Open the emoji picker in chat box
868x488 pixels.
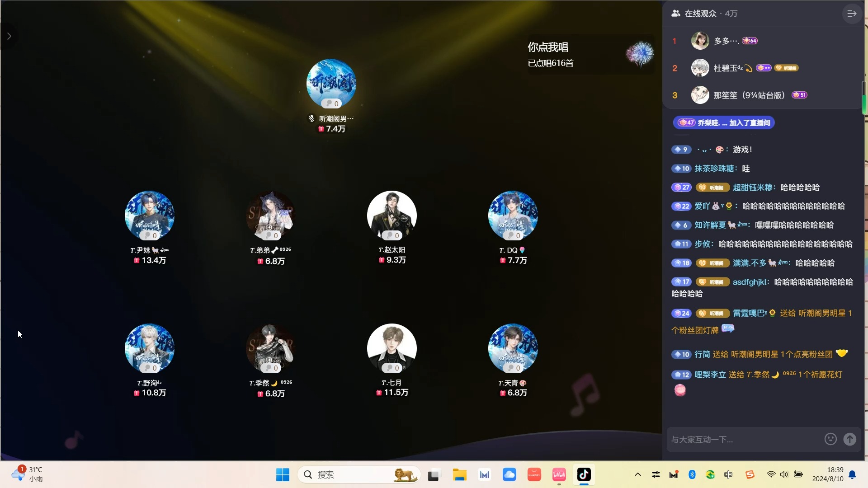(x=830, y=439)
